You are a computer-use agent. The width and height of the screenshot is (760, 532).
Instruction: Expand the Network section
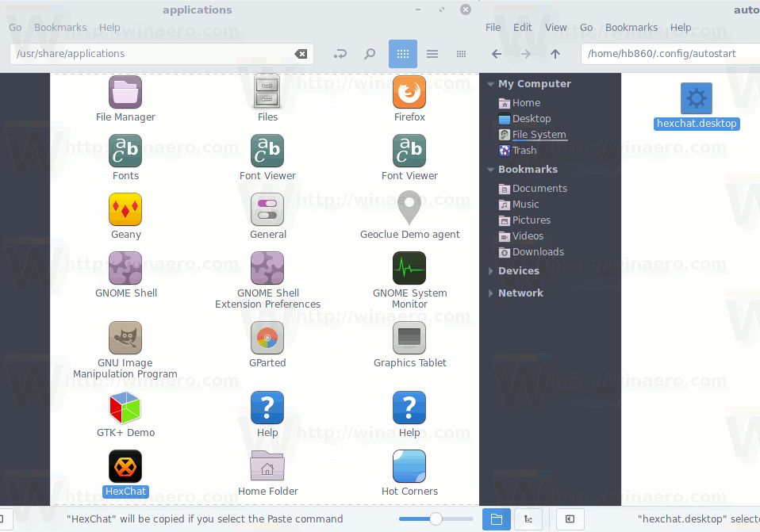click(x=490, y=293)
